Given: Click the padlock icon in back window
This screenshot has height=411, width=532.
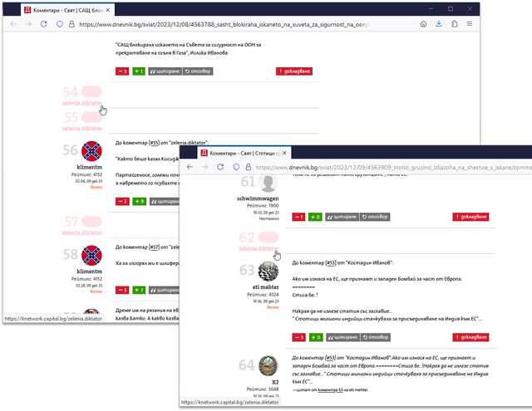Looking at the screenshot, I should click(x=71, y=24).
